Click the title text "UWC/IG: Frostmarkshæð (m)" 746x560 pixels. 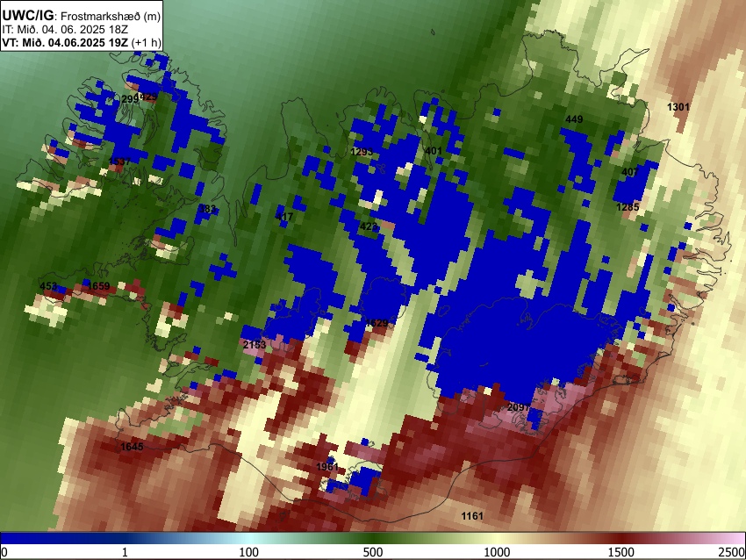coord(81,16)
